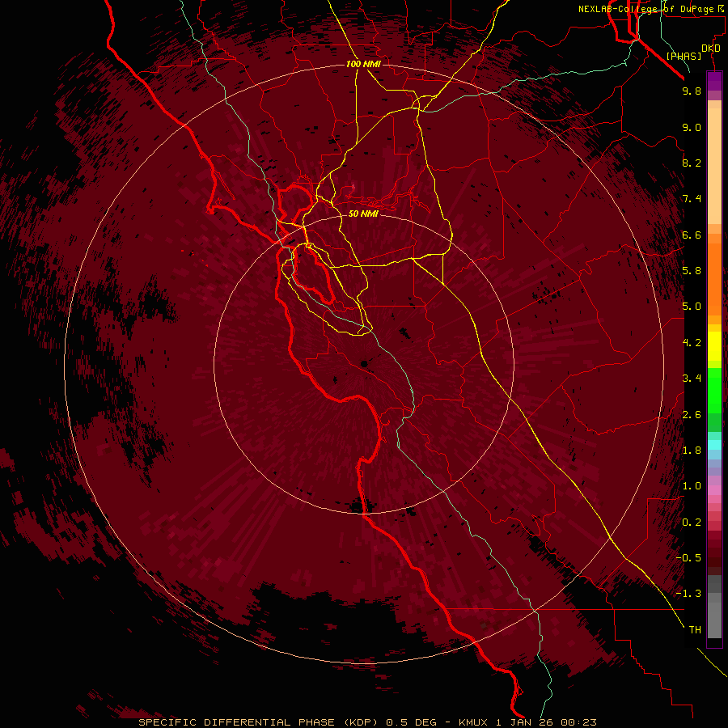This screenshot has height=728, width=728.
Task: Select the yellow segment of the color bar
Action: (714, 346)
